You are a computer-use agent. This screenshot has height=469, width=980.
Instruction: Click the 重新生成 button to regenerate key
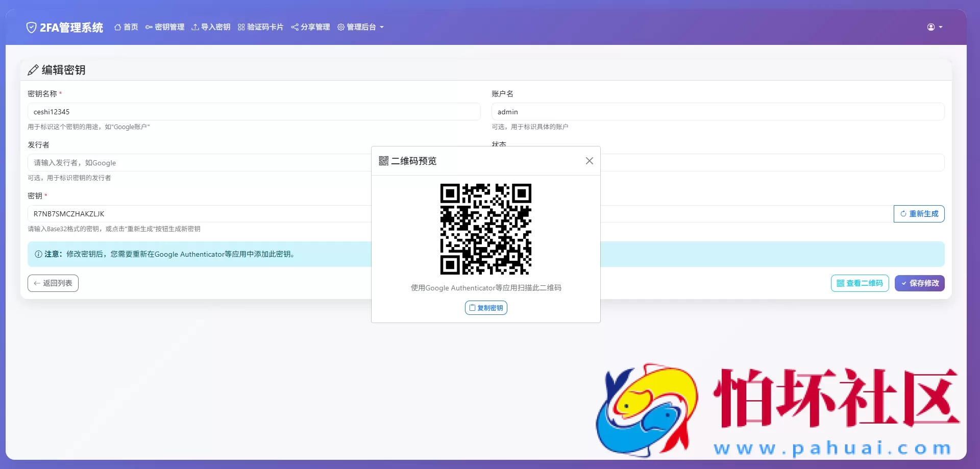coord(919,214)
